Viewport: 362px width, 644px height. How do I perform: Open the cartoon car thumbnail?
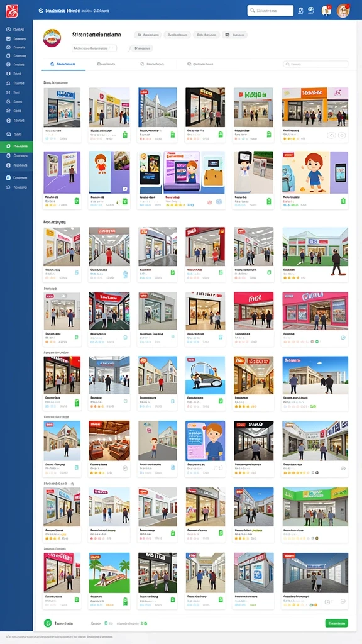pos(206,375)
